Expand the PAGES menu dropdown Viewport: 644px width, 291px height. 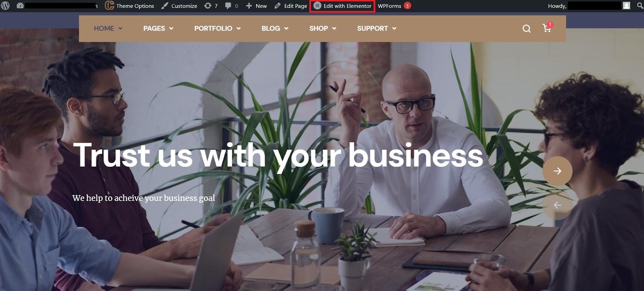click(158, 28)
